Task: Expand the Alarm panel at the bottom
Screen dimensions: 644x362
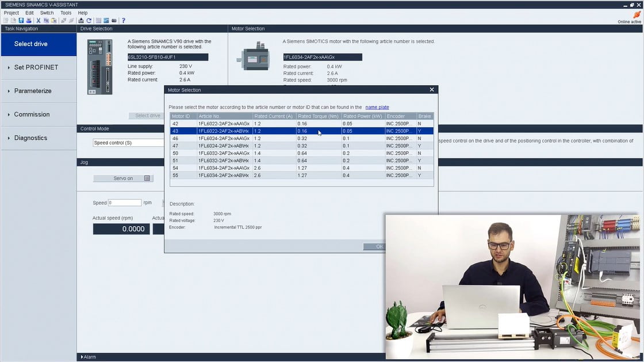Action: point(89,357)
